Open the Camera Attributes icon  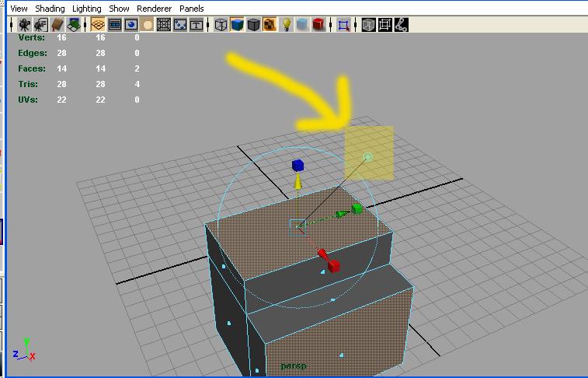pyautogui.click(x=41, y=25)
